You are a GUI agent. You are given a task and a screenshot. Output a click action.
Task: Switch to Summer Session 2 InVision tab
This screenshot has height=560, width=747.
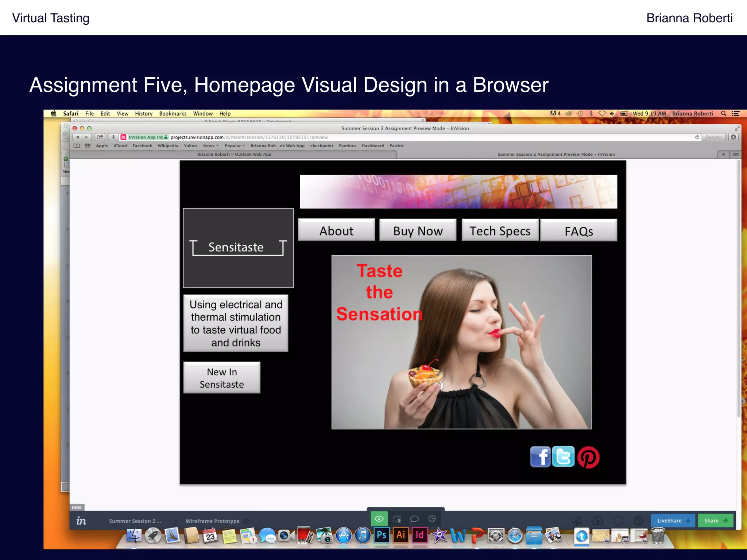click(x=556, y=154)
